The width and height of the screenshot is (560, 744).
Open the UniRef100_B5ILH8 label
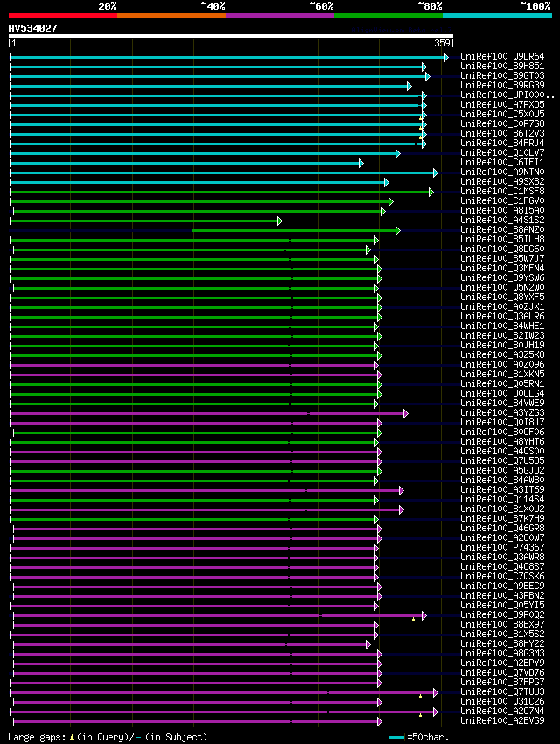[x=502, y=240]
